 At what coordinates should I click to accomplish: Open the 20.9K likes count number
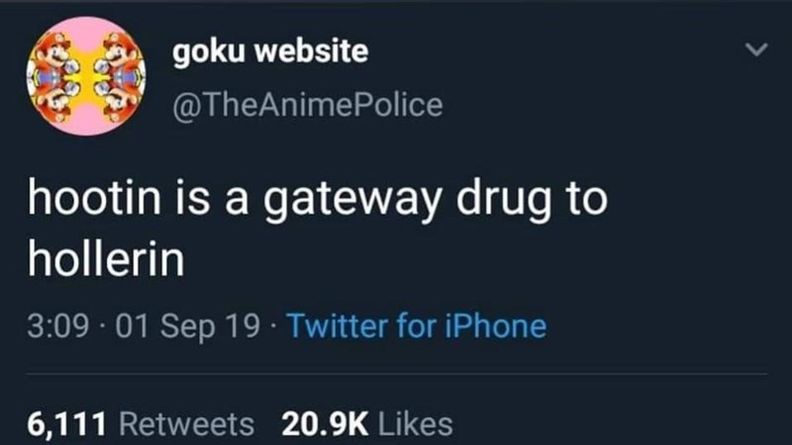click(325, 424)
